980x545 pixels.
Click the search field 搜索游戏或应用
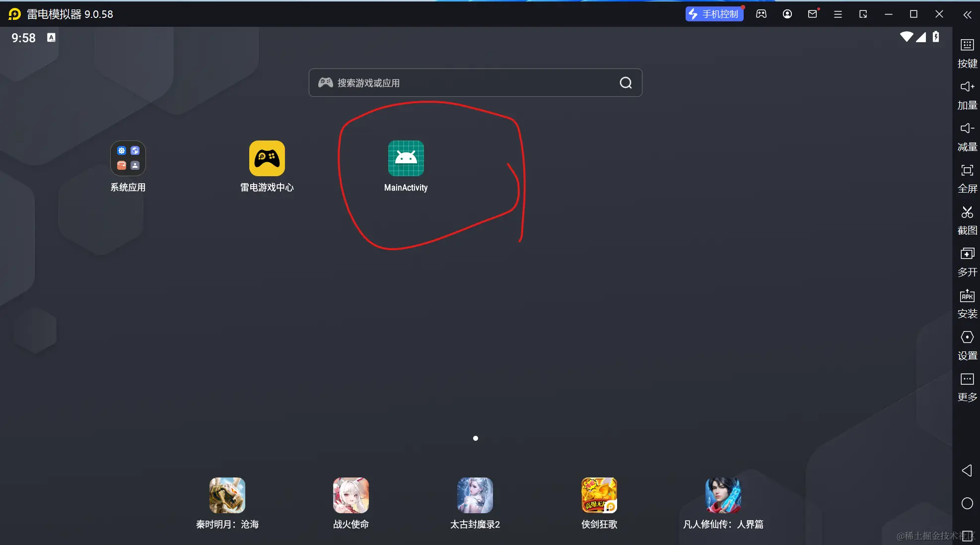[x=475, y=83]
